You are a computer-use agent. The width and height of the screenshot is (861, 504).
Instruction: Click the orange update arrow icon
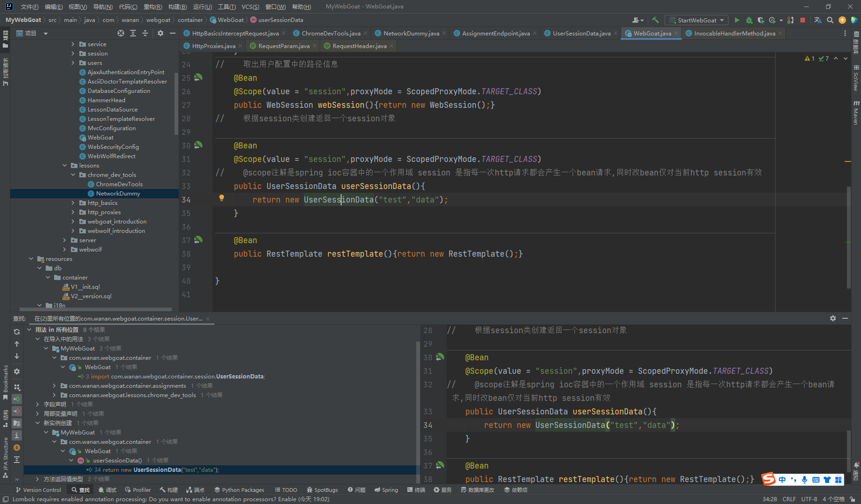pyautogui.click(x=842, y=20)
